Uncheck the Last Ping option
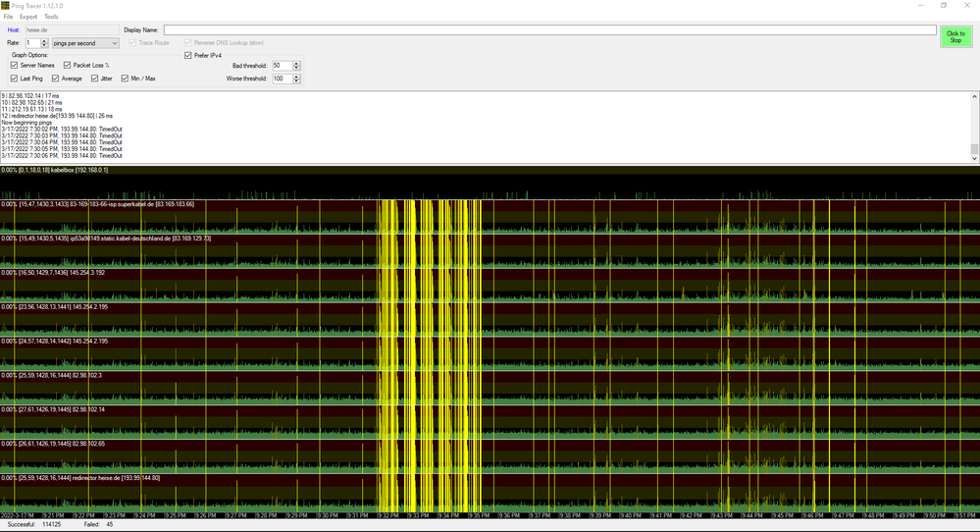This screenshot has width=980, height=532. pos(26,79)
